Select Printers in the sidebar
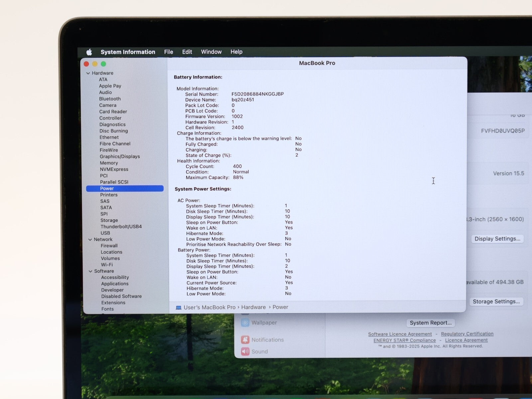The width and height of the screenshot is (532, 399). (109, 195)
